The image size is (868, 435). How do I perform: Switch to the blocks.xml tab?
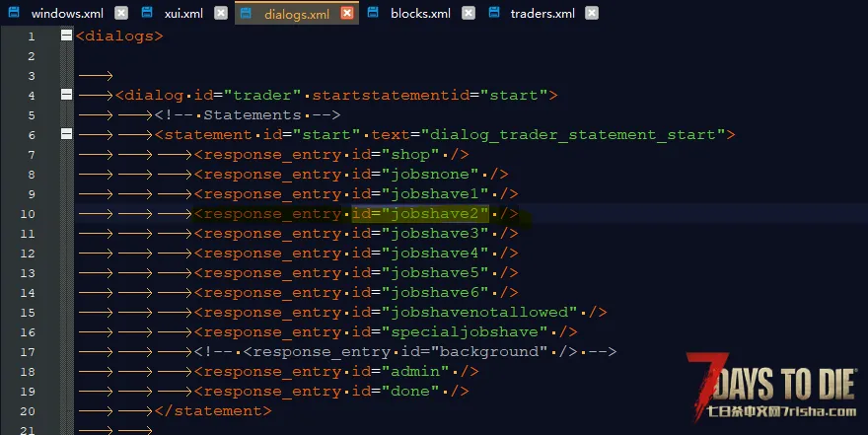coord(420,14)
